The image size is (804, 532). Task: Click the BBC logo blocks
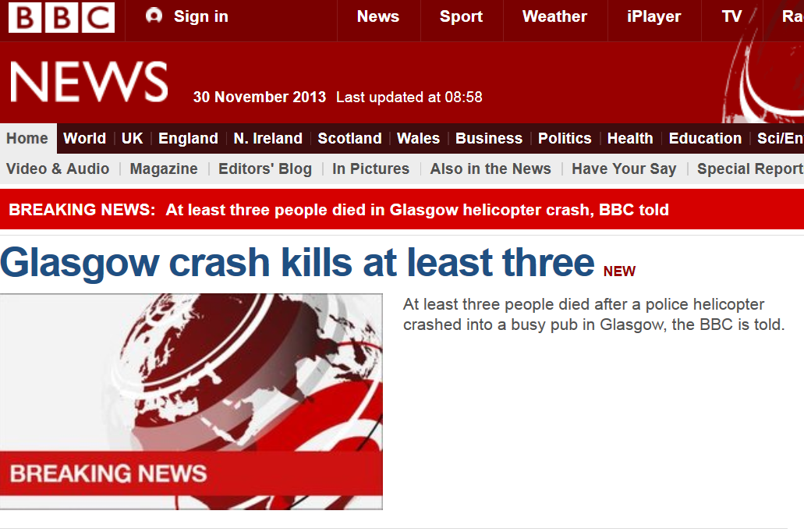pyautogui.click(x=62, y=17)
